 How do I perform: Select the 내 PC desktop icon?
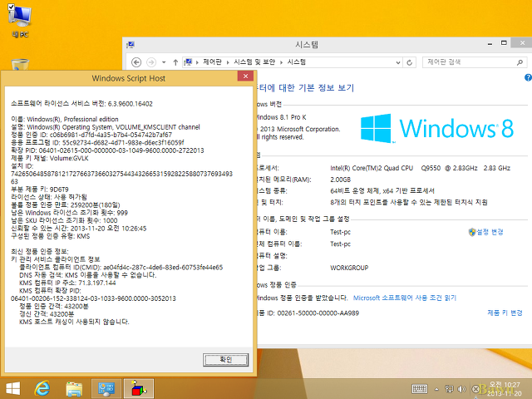tap(20, 21)
